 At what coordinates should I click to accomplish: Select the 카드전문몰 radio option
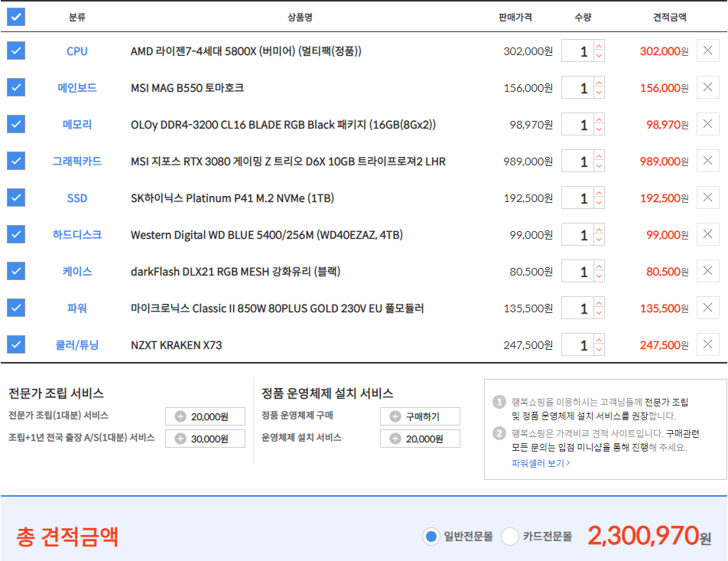click(x=510, y=537)
